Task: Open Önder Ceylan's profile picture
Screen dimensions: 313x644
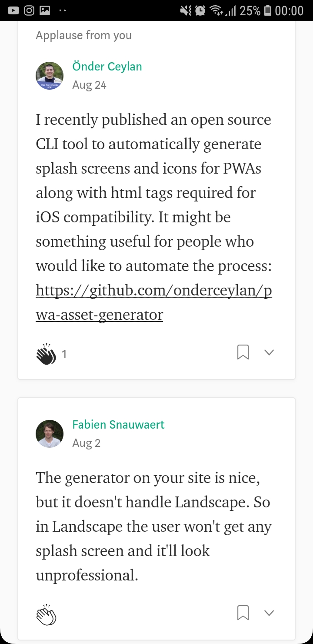Action: click(49, 76)
